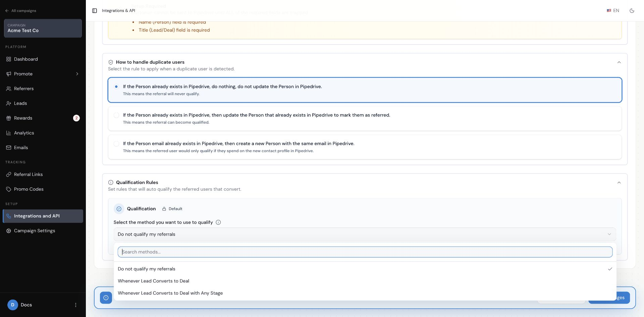Click the Campaign Settings gear icon
The image size is (644, 317).
point(9,231)
